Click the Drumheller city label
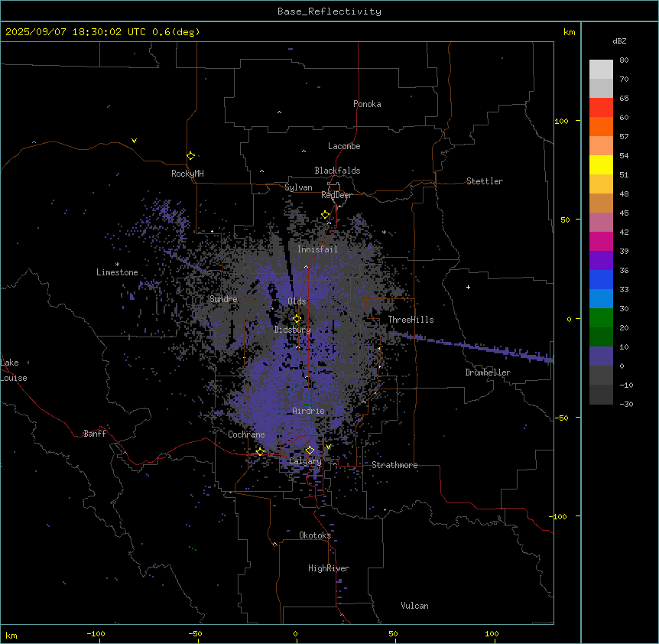Image resolution: width=659 pixels, height=644 pixels. coord(488,372)
